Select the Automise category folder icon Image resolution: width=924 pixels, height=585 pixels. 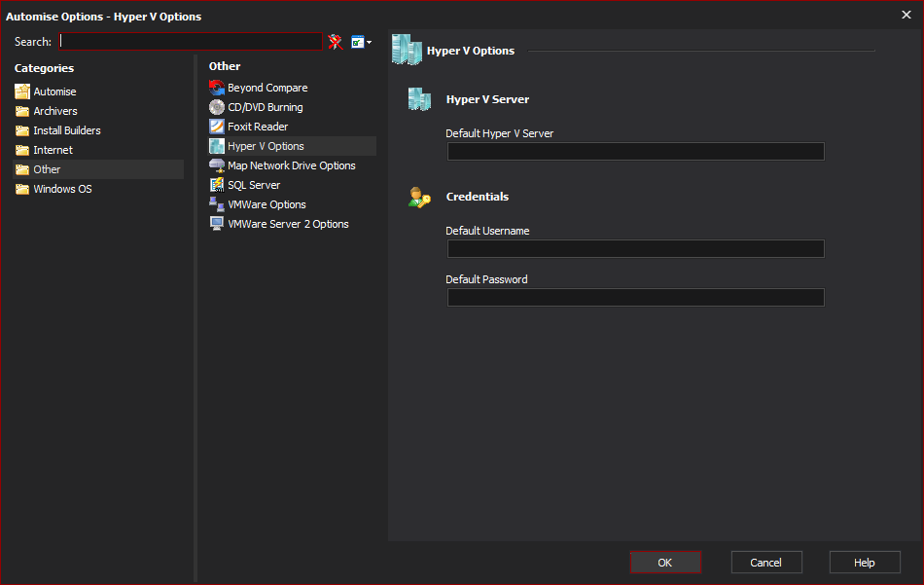(22, 91)
